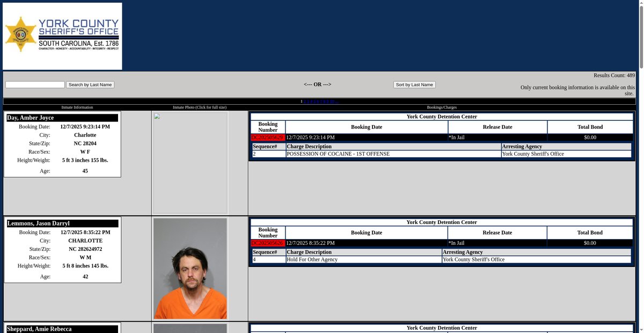Click Amber Day's booking date in info card

coord(85,127)
